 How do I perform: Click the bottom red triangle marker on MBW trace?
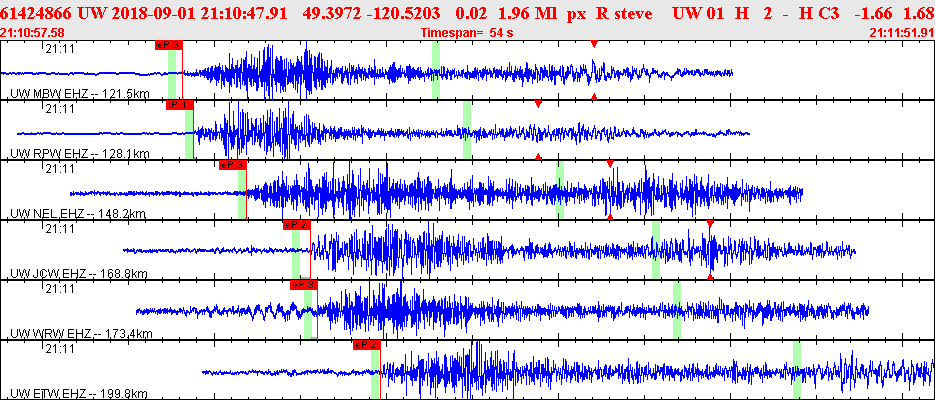pyautogui.click(x=594, y=96)
